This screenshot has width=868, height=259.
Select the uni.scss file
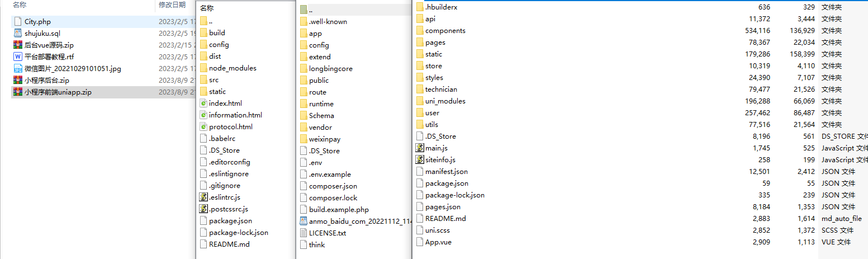coord(438,230)
